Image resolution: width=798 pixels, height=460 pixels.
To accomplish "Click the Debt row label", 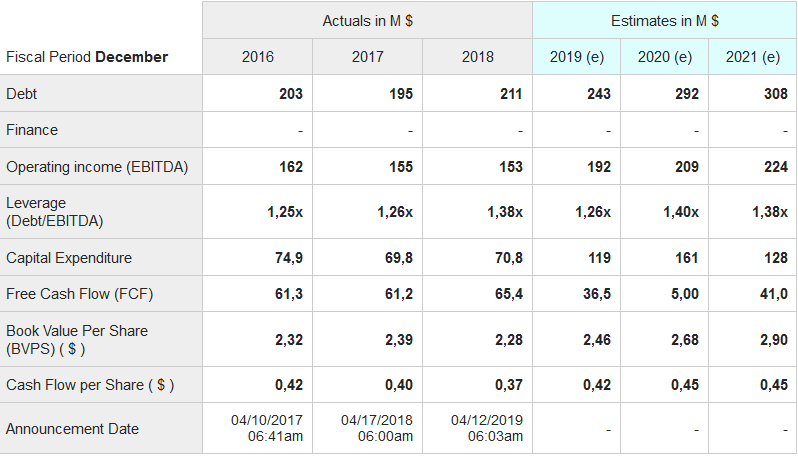I will (22, 94).
